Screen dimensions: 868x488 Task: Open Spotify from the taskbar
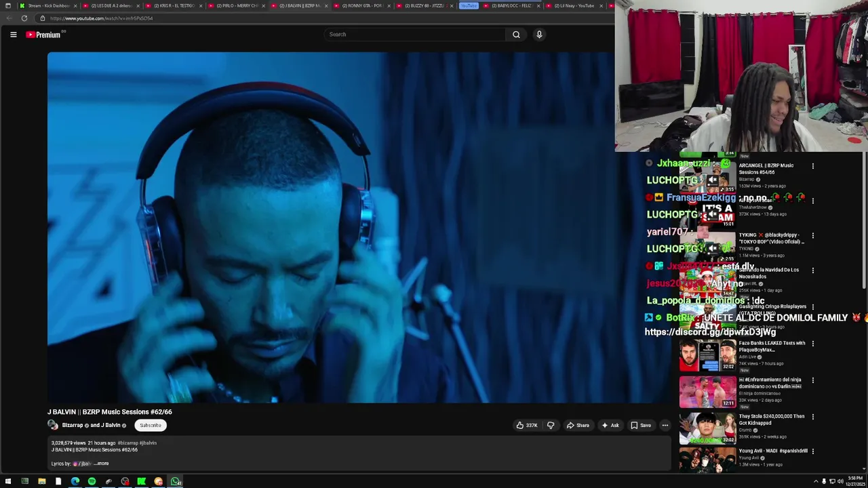[x=92, y=482]
